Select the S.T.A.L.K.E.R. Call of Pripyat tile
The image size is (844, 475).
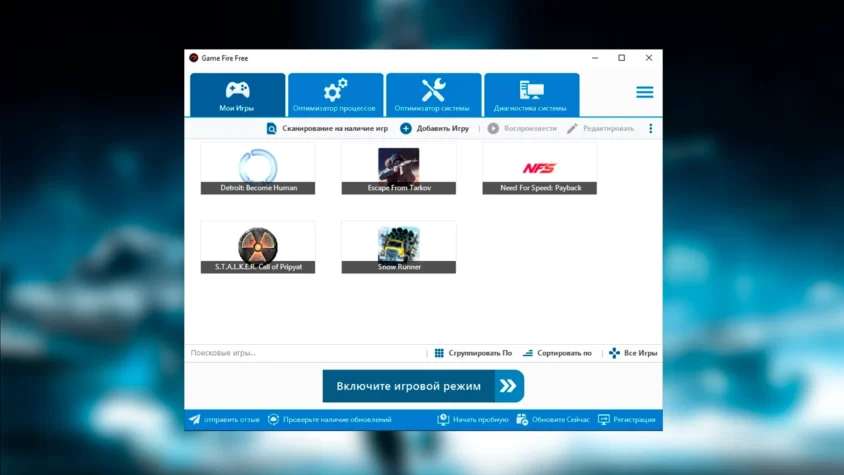click(x=258, y=247)
